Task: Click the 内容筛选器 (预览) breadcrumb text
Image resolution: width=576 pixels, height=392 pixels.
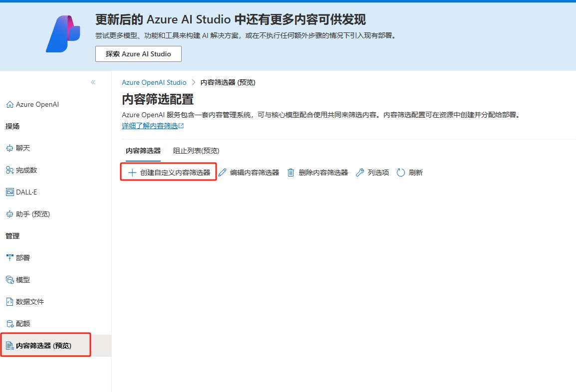Action: coord(228,83)
